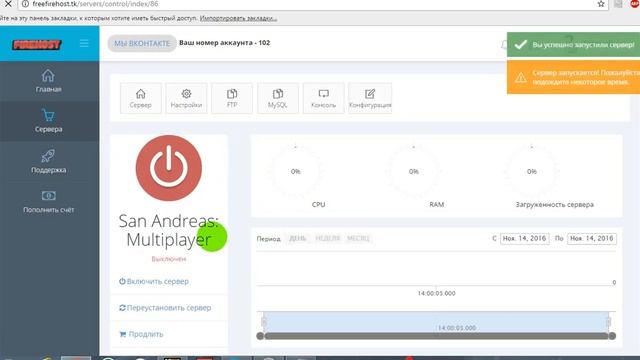Click Включить сервер link
640x360 pixels.
[154, 281]
